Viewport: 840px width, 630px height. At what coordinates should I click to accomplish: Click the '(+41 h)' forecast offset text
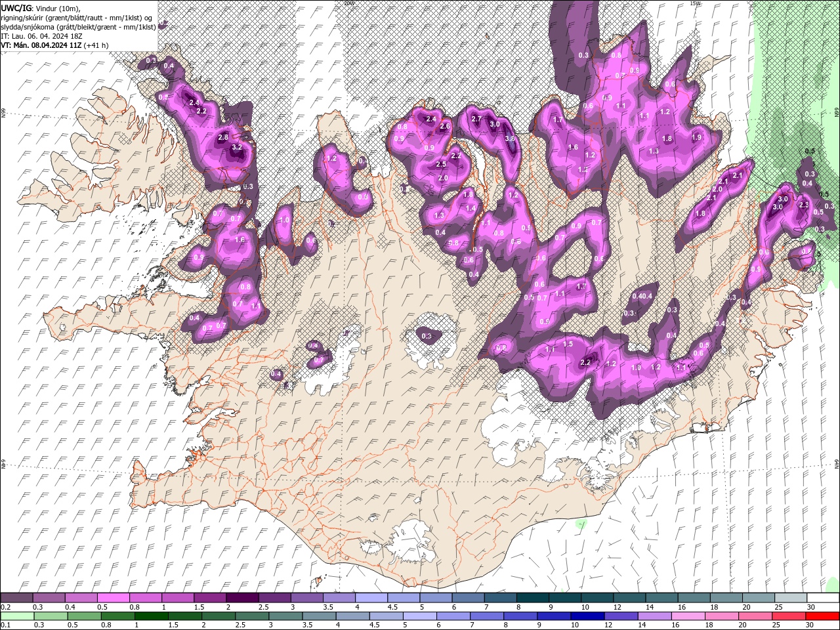pos(96,45)
